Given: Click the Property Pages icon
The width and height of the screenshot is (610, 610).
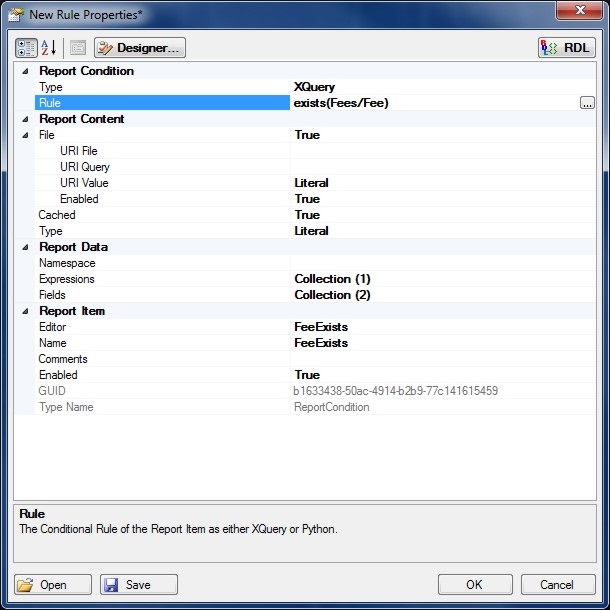Looking at the screenshot, I should [78, 48].
